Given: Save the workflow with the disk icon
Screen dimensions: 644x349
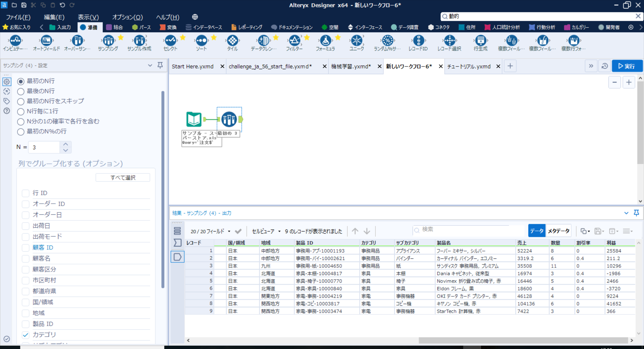Looking at the screenshot, I should click(x=24, y=5).
